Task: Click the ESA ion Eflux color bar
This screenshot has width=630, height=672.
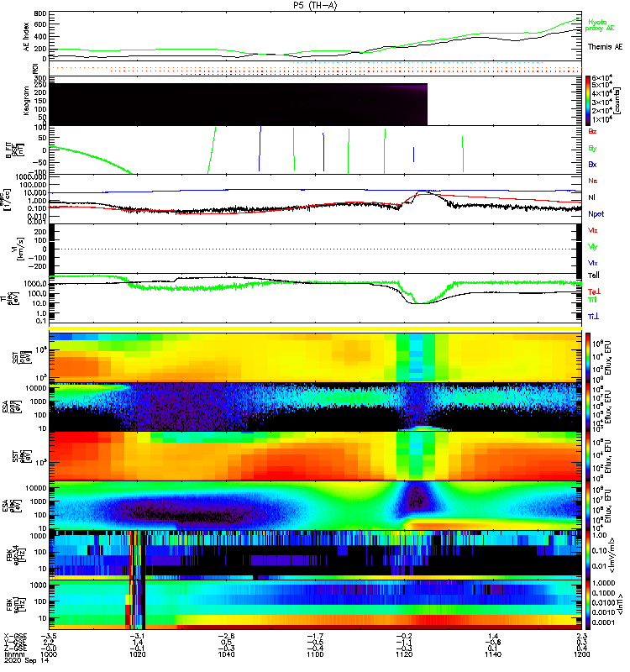Action: pyautogui.click(x=588, y=407)
